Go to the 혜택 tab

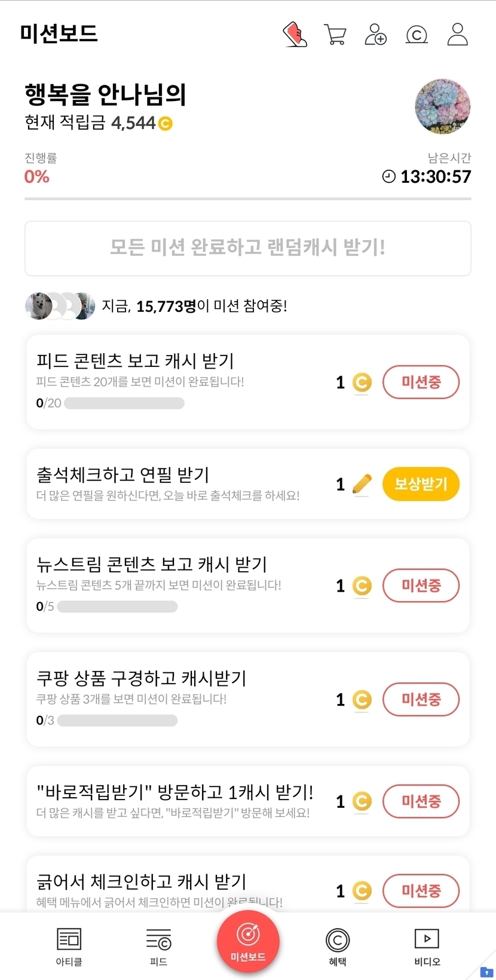(338, 947)
